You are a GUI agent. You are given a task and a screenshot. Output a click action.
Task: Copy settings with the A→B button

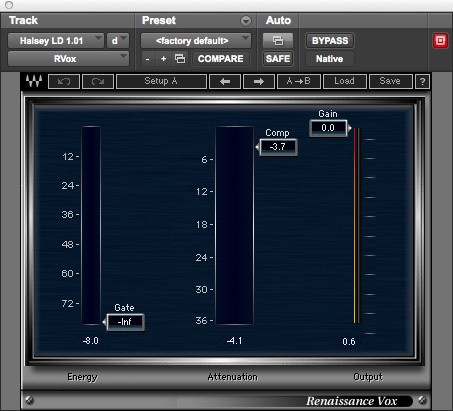[299, 81]
